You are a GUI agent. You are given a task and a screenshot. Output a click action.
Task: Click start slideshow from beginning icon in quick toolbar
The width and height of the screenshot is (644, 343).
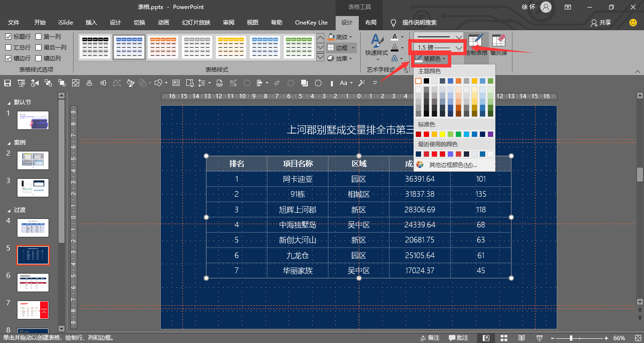(x=21, y=83)
